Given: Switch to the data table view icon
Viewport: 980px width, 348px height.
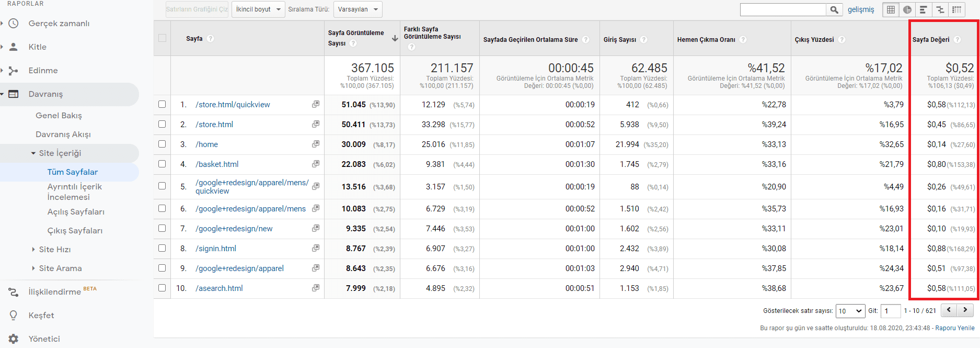Looking at the screenshot, I should pos(891,9).
